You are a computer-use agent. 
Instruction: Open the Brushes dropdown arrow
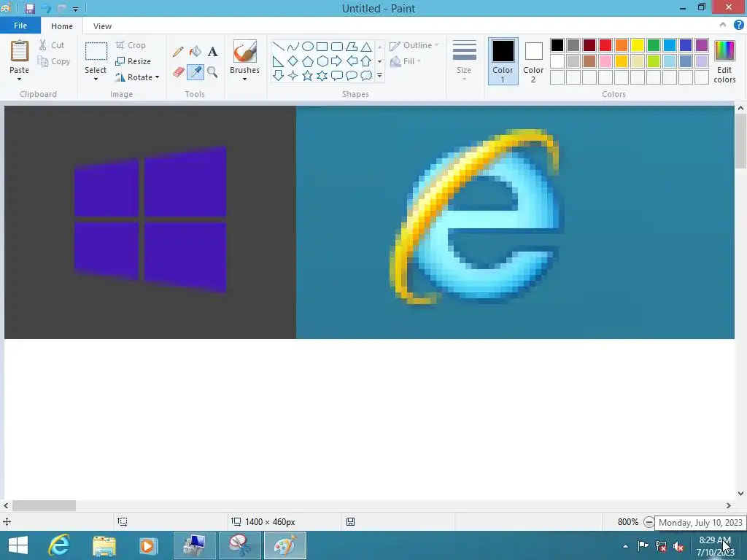(x=244, y=79)
